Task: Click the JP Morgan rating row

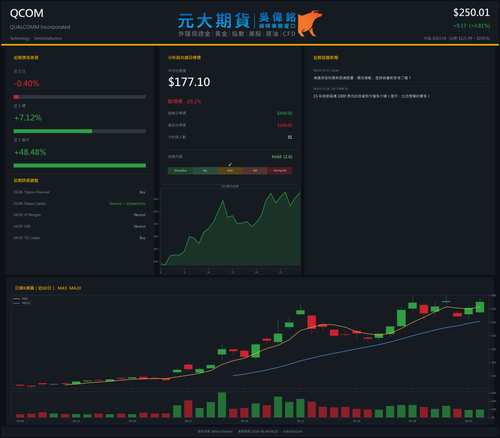Action: [80, 215]
